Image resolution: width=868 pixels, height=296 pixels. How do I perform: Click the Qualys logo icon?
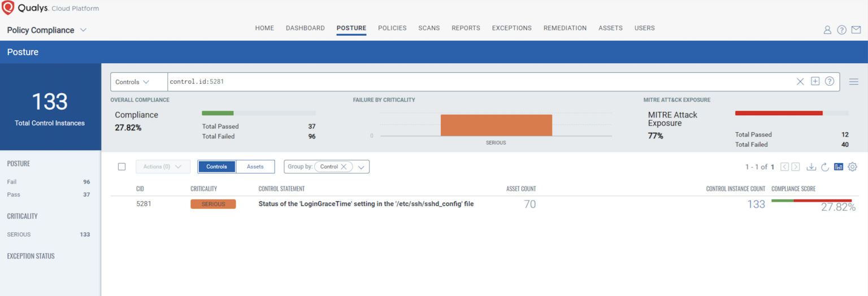(8, 8)
